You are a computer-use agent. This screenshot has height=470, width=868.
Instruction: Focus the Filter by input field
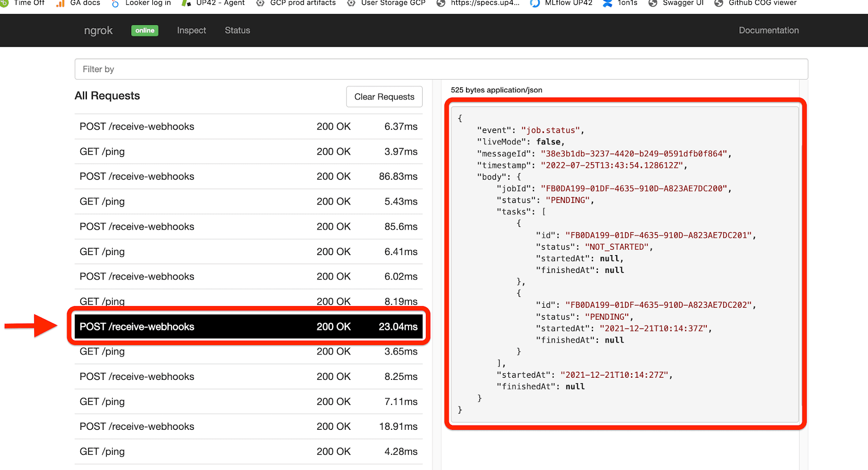[x=441, y=69]
